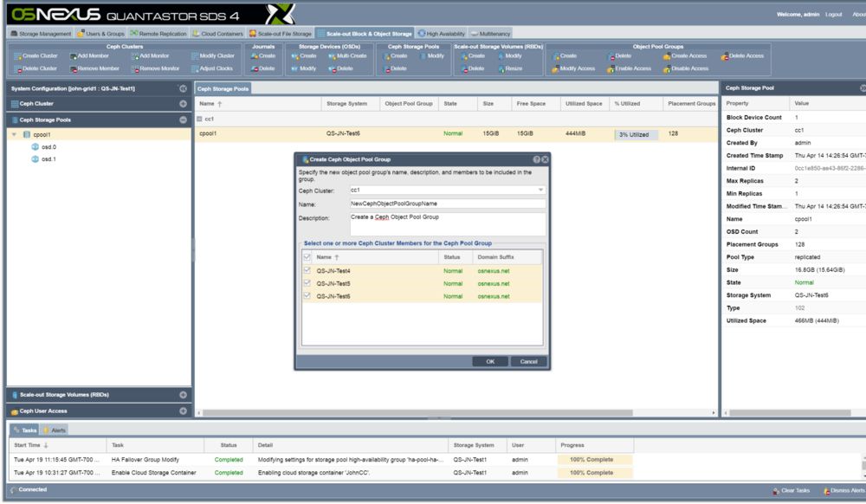Viewport: 866px width, 504px height.
Task: Click Create under Scale-out Storage Volumes
Action: pyautogui.click(x=473, y=56)
